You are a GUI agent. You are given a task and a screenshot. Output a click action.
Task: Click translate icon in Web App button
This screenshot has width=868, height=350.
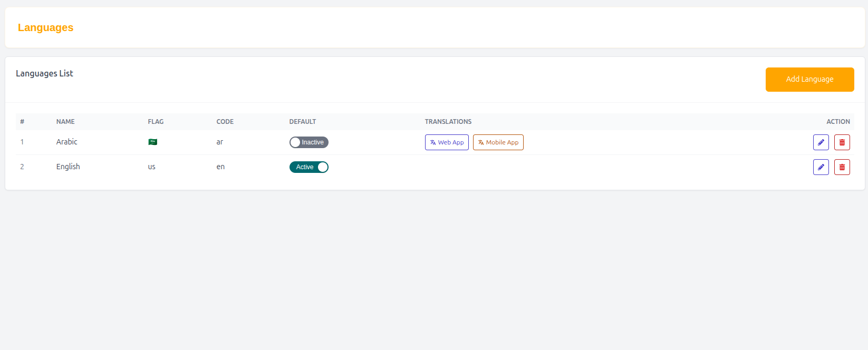point(433,142)
